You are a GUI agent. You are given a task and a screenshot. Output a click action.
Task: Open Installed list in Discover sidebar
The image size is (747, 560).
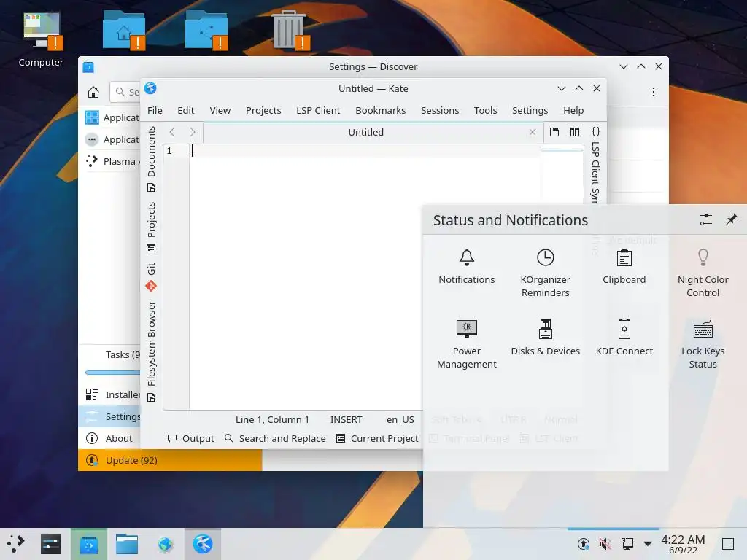pyautogui.click(x=109, y=394)
